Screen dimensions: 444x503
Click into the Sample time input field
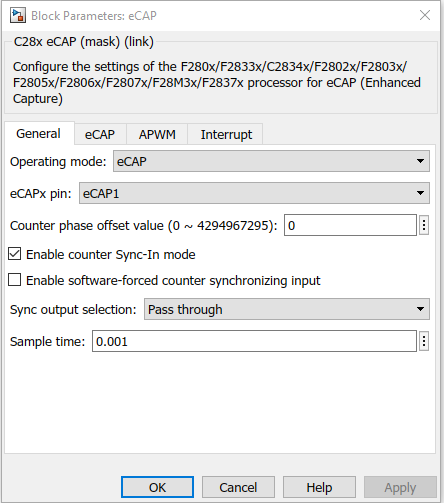[254, 341]
